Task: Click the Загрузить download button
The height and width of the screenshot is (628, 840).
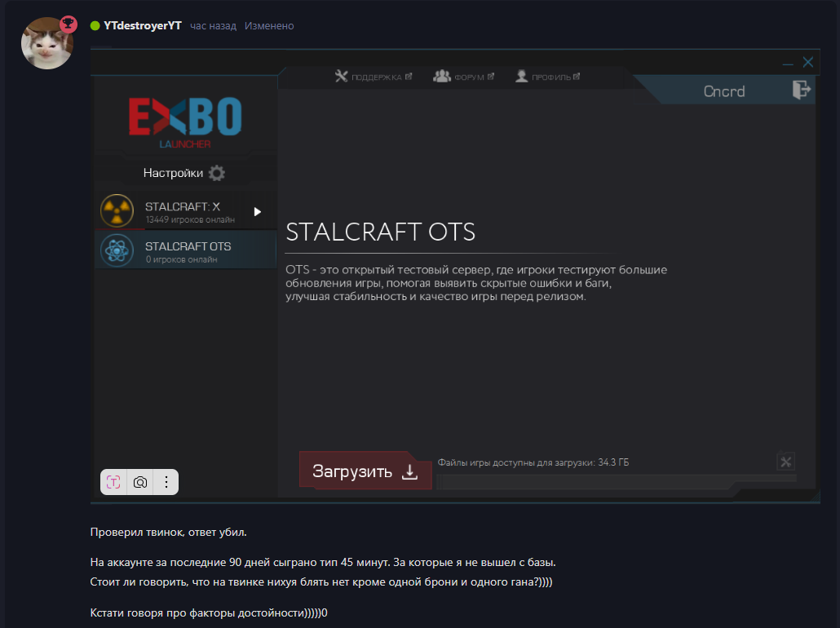Action: pyautogui.click(x=365, y=471)
